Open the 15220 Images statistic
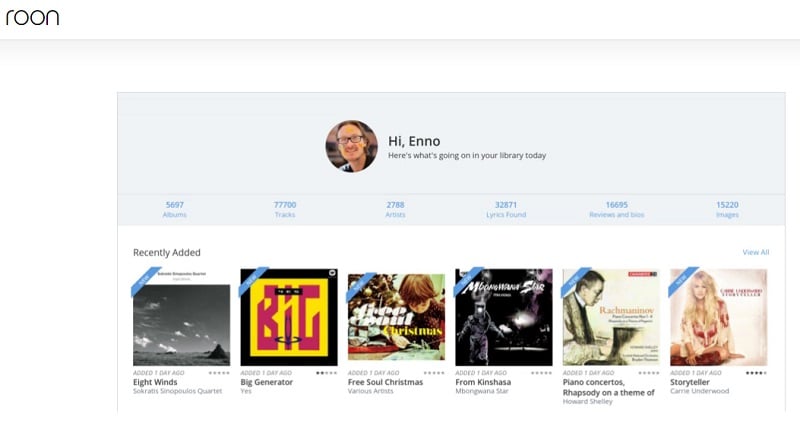The image size is (800, 429). 727,209
